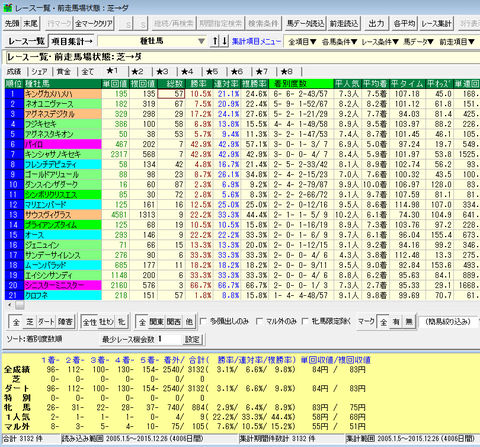Select マーク 無 filter
Image resolution: width=480 pixels, height=447 pixels.
pyautogui.click(x=409, y=322)
